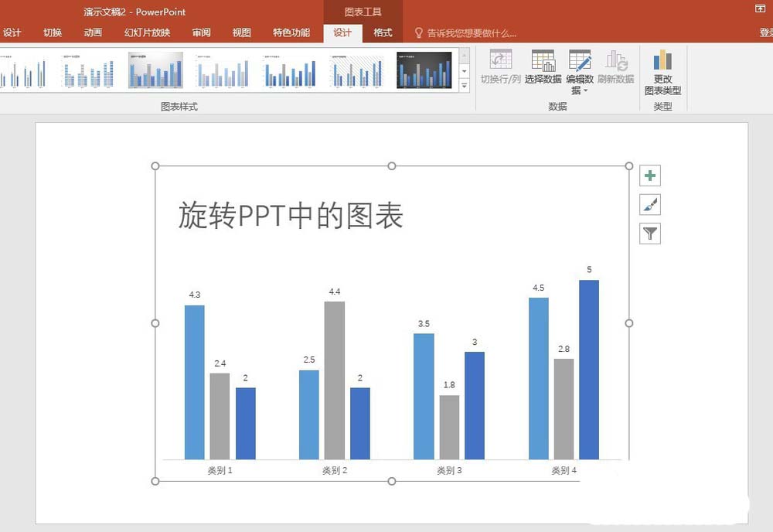Screen dimensions: 773x532
Task: Show next row of chart styles
Action: 465,71
